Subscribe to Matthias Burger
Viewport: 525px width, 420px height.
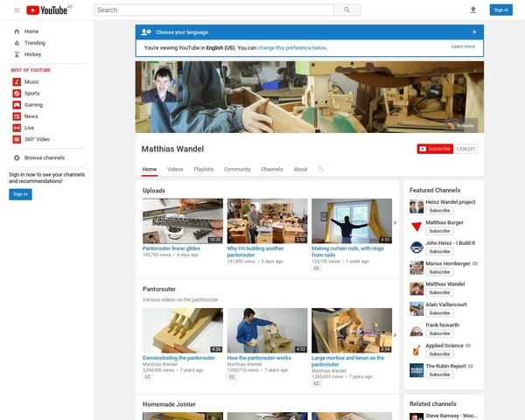(439, 231)
